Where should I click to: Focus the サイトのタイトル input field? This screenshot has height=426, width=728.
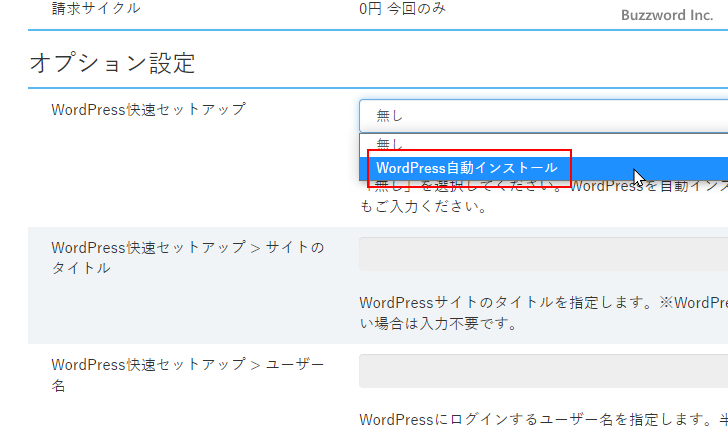coord(543,254)
